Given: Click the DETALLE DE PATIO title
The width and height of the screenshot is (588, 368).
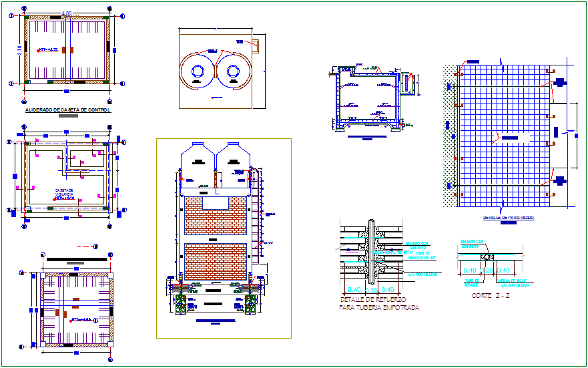Looking at the screenshot, I should pyautogui.click(x=508, y=218).
